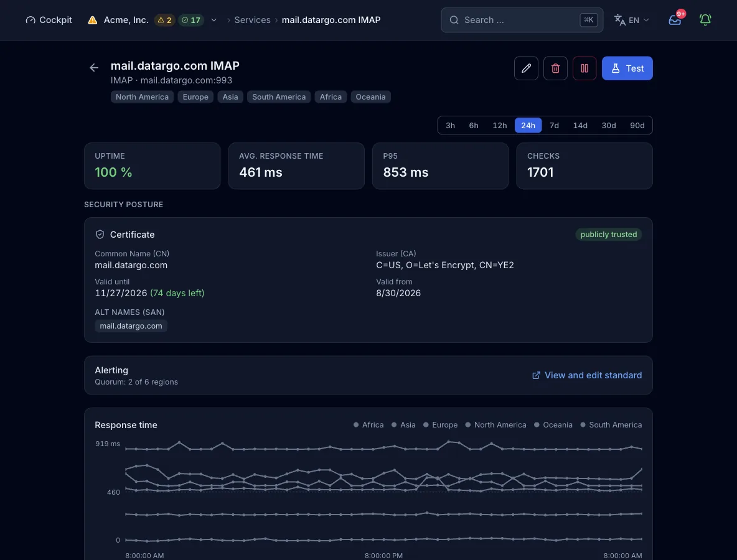
Task: Delete the service with the trash icon
Action: click(x=555, y=68)
